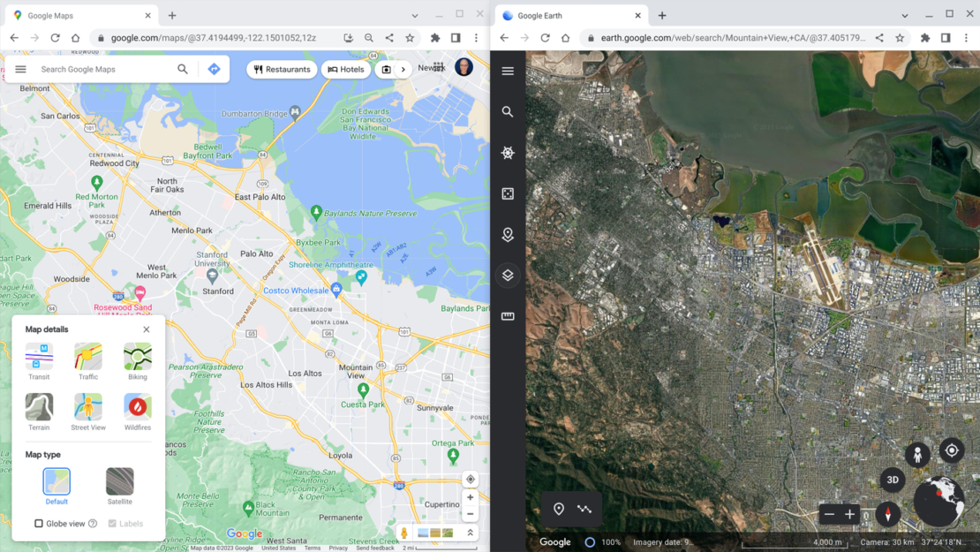
Task: Click the Search Google Maps input field
Action: pyautogui.click(x=104, y=69)
